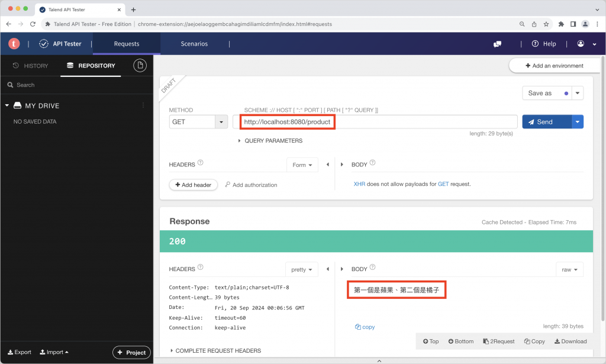Expand the bottom panel chevron
Image resolution: width=606 pixels, height=364 pixels.
click(379, 361)
